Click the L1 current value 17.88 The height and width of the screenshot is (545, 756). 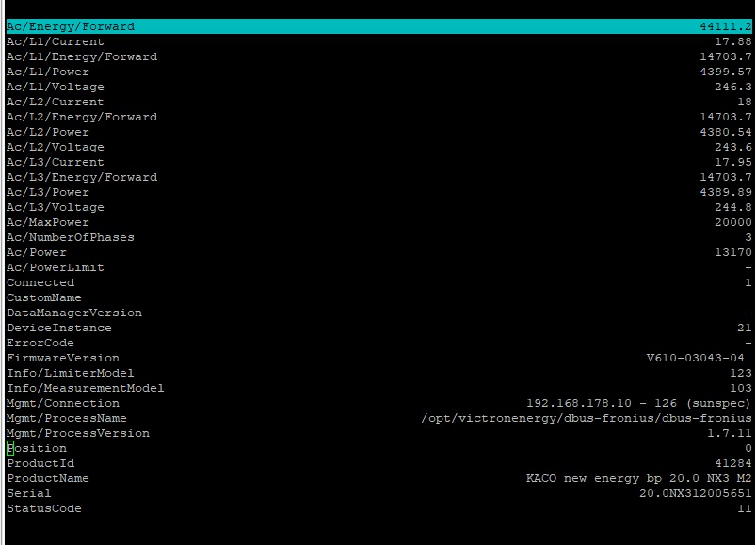click(732, 41)
